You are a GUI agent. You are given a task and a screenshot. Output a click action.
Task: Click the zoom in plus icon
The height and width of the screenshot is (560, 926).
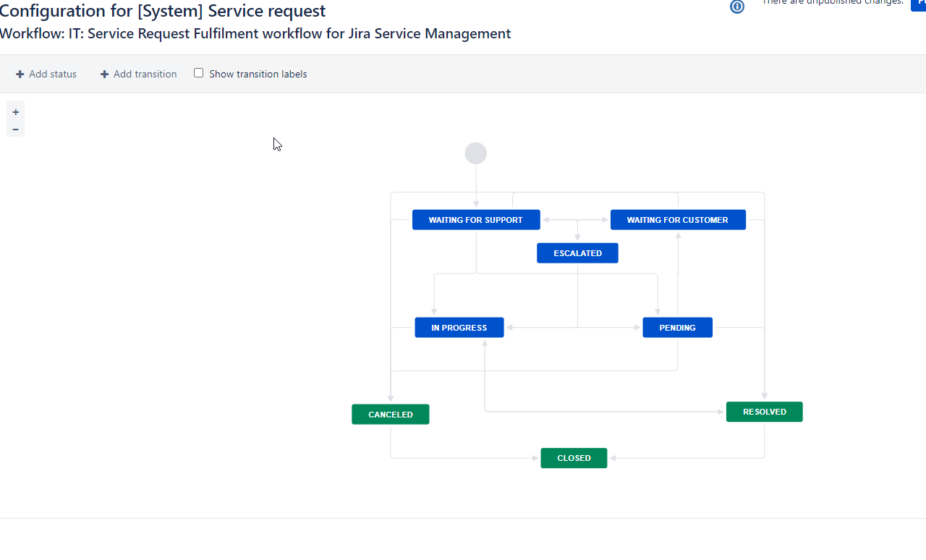[x=15, y=112]
